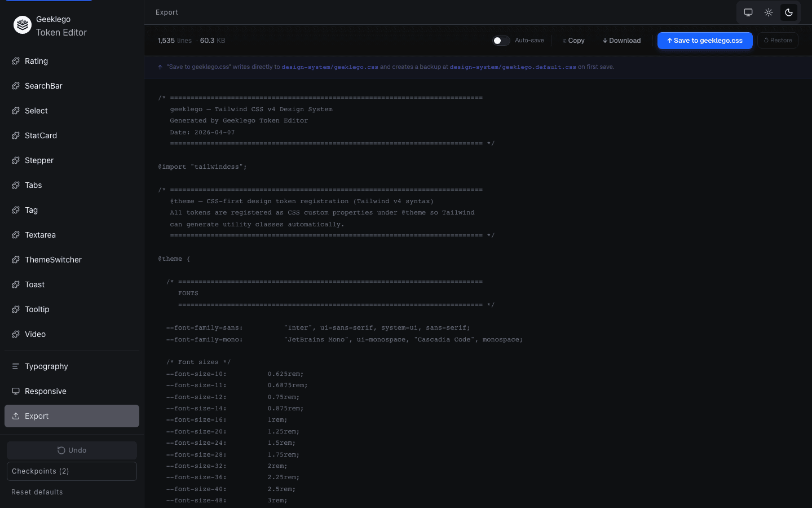The width and height of the screenshot is (812, 508).
Task: Click the puzzle icon beside StatCard
Action: point(16,135)
